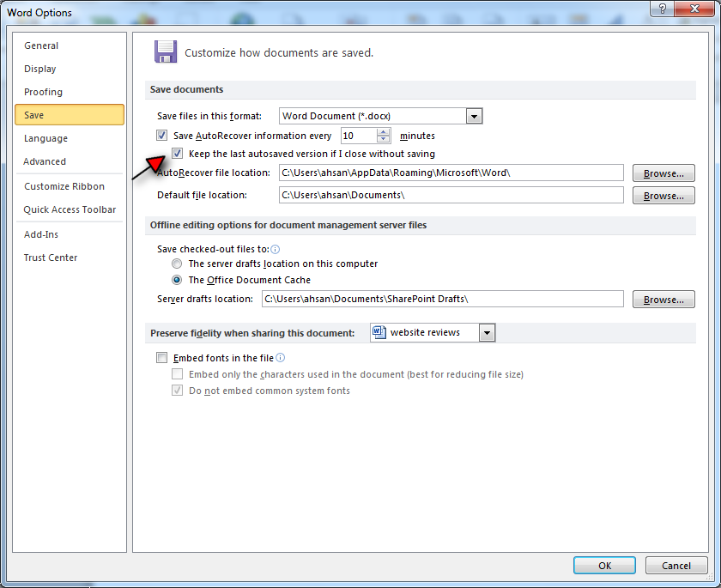Toggle the Save AutoRecover information checkbox
721x588 pixels.
click(x=161, y=135)
